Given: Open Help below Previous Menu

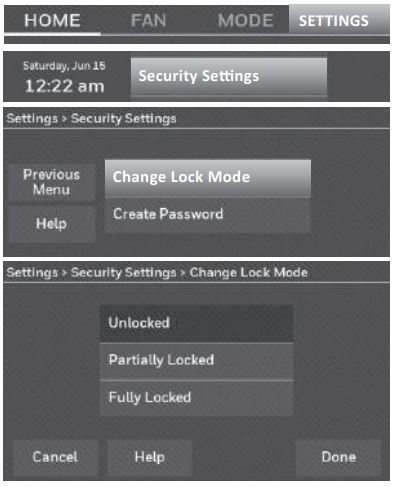Looking at the screenshot, I should tap(52, 224).
